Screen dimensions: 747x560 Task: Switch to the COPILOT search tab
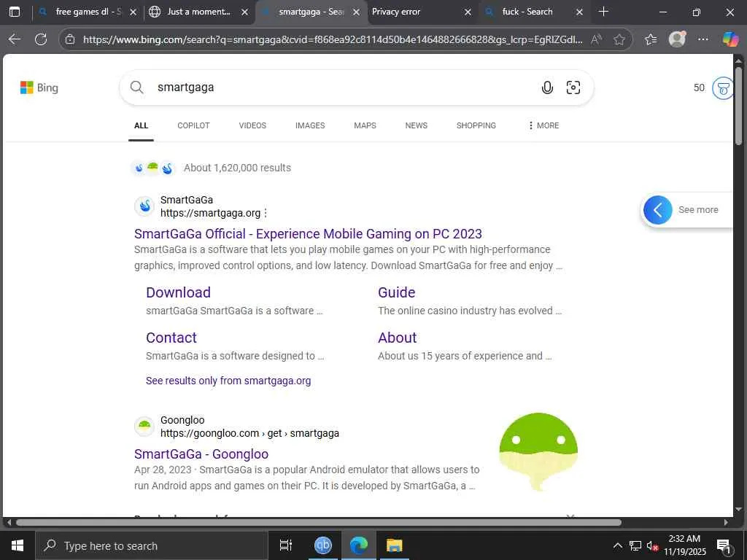(193, 125)
